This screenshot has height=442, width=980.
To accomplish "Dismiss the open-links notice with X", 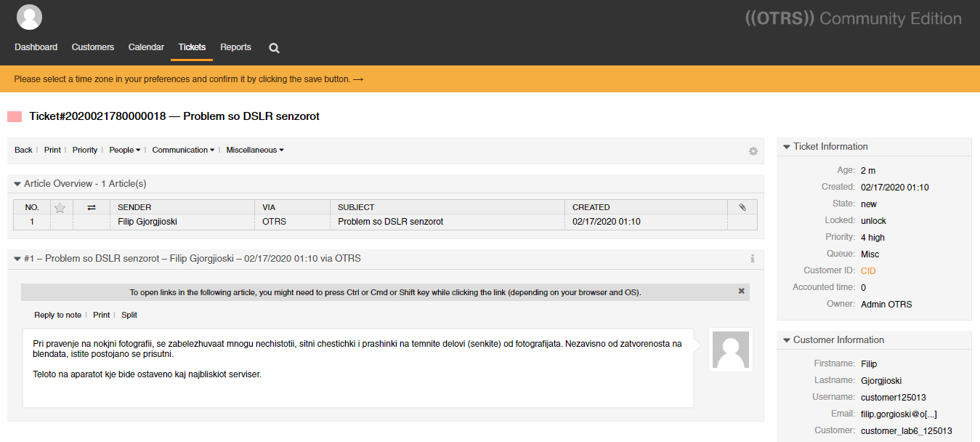I will click(741, 291).
